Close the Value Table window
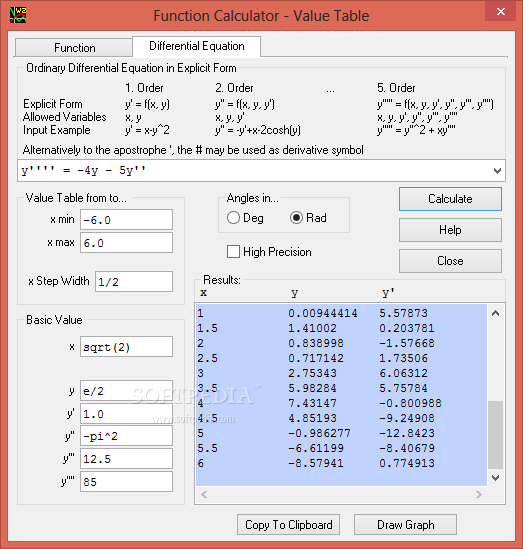This screenshot has height=549, width=523. (x=501, y=12)
